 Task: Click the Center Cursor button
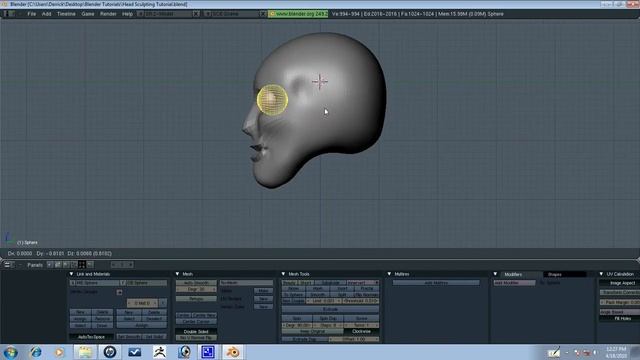point(196,322)
